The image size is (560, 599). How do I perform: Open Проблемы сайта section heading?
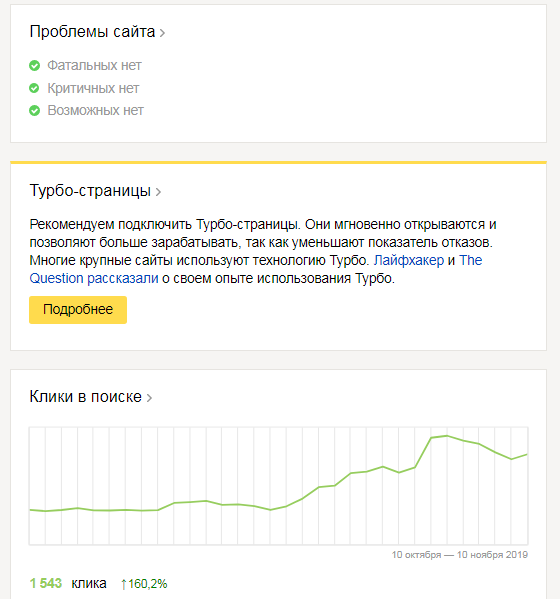pyautogui.click(x=92, y=32)
